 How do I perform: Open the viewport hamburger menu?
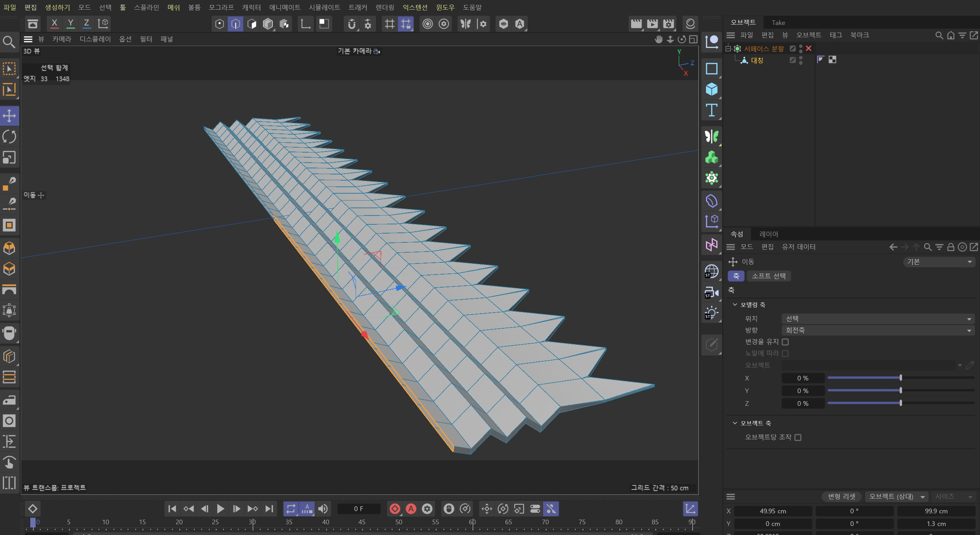click(x=28, y=39)
